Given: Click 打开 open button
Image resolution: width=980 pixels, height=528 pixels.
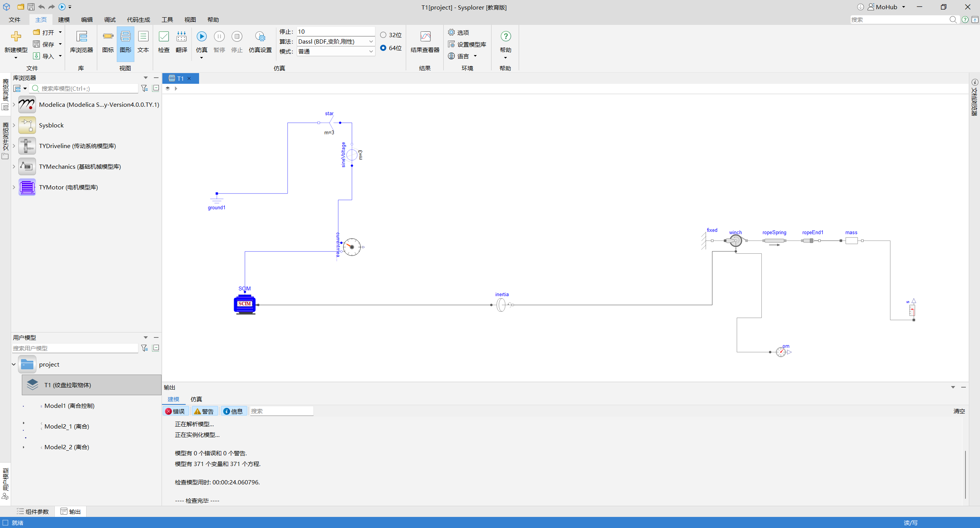Looking at the screenshot, I should point(44,33).
